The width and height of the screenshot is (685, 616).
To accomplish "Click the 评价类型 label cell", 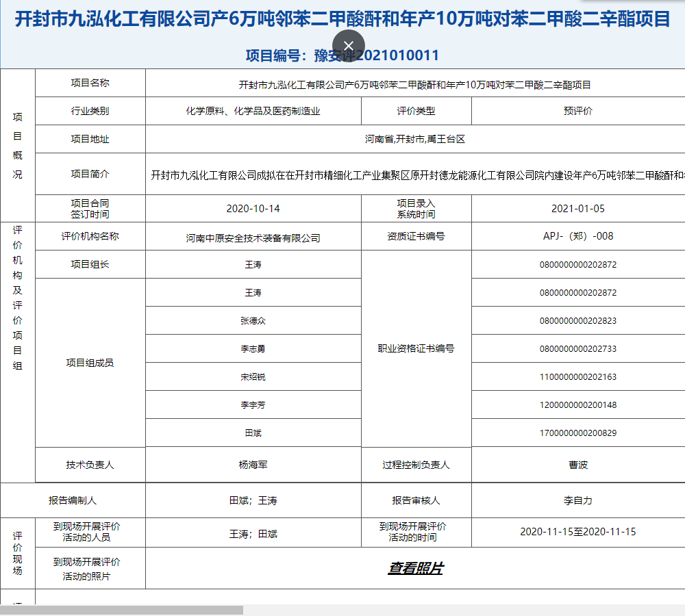I will coord(416,111).
